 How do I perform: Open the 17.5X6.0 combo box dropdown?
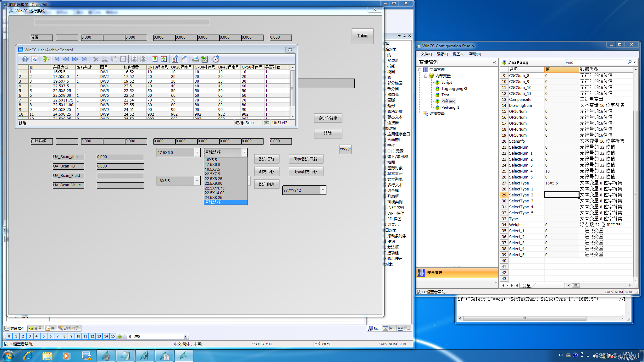pos(197,152)
